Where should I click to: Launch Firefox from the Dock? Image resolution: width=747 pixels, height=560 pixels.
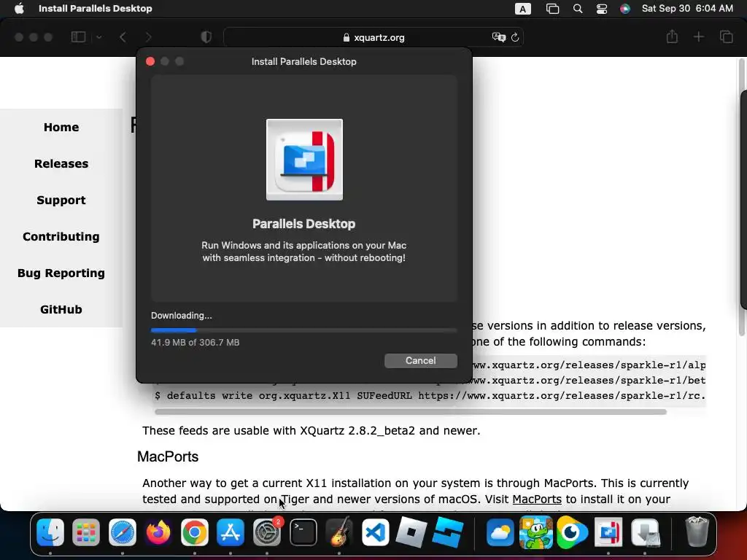158,532
